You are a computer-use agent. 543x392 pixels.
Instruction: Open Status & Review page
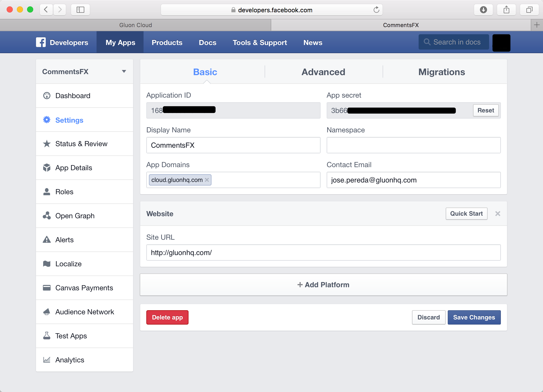(85, 144)
